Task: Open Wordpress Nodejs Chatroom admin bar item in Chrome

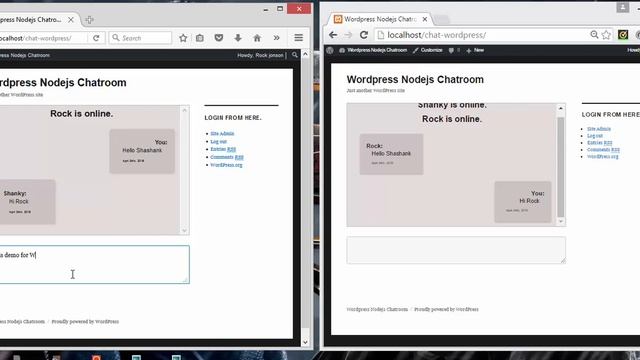Action: [x=373, y=50]
